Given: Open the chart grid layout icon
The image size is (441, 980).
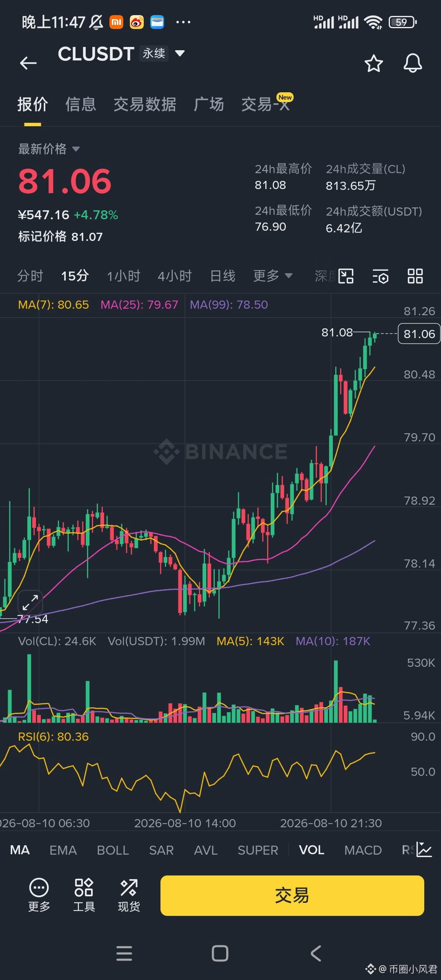Looking at the screenshot, I should click(415, 276).
